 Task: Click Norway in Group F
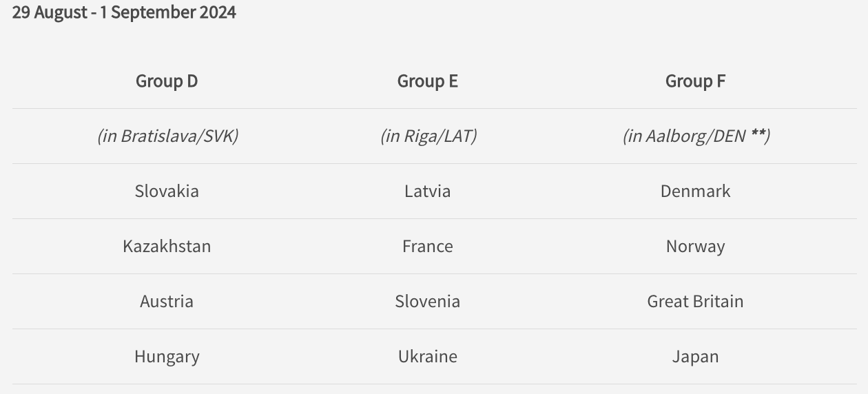(695, 247)
